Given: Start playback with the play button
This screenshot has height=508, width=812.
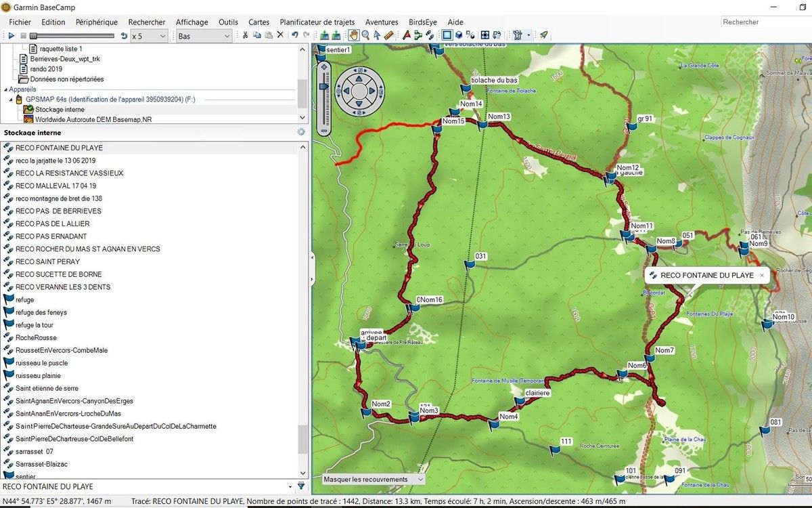Looking at the screenshot, I should click(x=12, y=36).
